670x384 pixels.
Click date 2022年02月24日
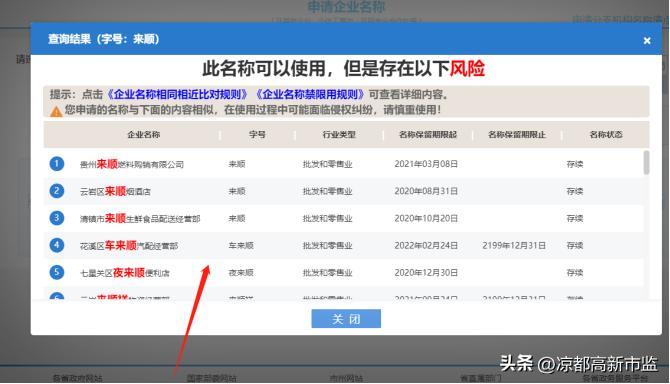426,246
